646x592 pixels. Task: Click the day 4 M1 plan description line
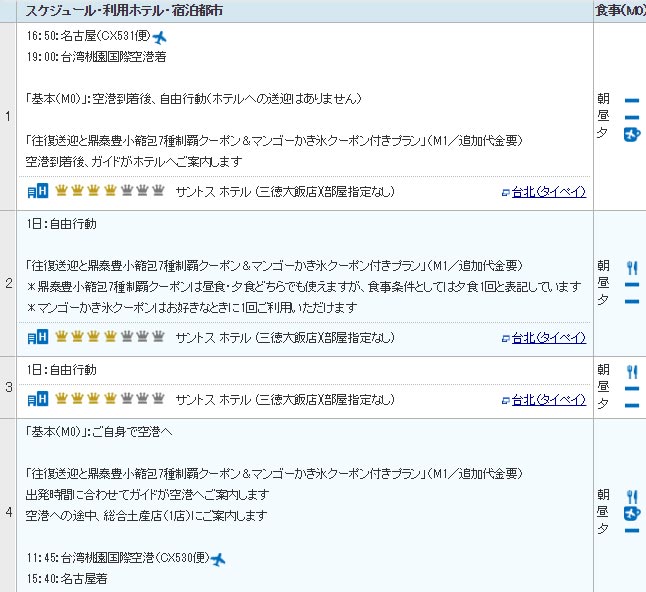[274, 473]
